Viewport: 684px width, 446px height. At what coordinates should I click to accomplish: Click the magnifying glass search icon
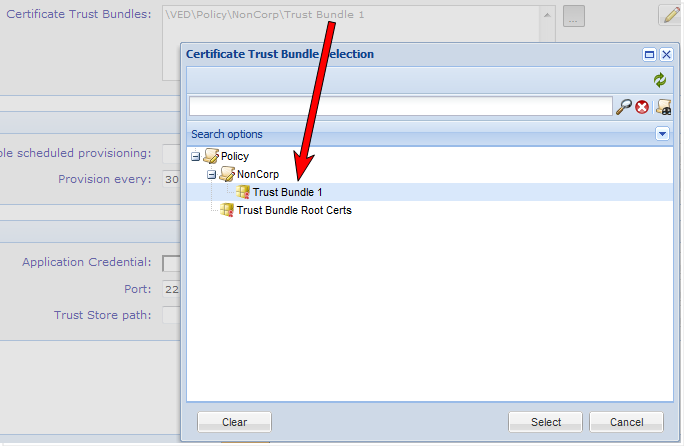point(624,106)
